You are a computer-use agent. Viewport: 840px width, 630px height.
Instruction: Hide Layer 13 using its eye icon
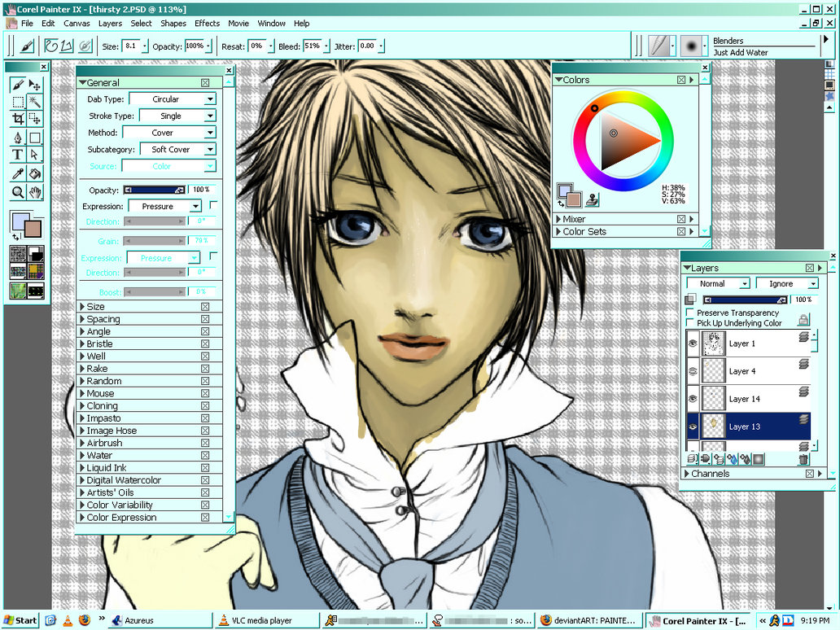[x=693, y=427]
